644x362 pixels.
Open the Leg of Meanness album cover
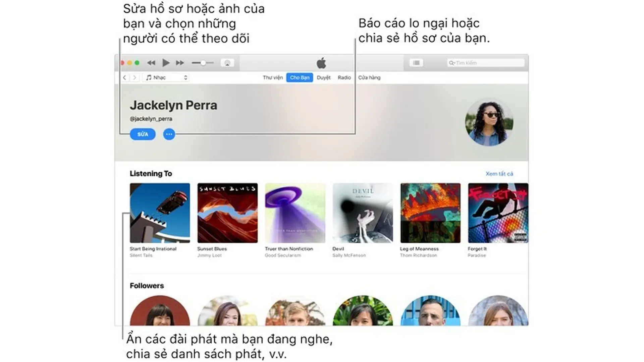[430, 213]
